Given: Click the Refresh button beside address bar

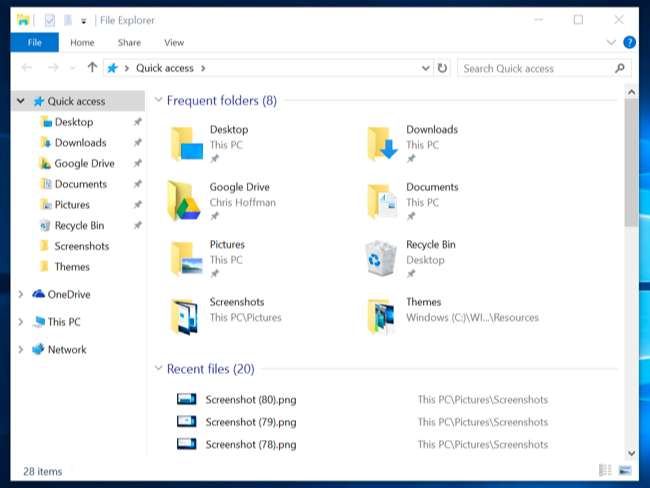Looking at the screenshot, I should pyautogui.click(x=443, y=68).
